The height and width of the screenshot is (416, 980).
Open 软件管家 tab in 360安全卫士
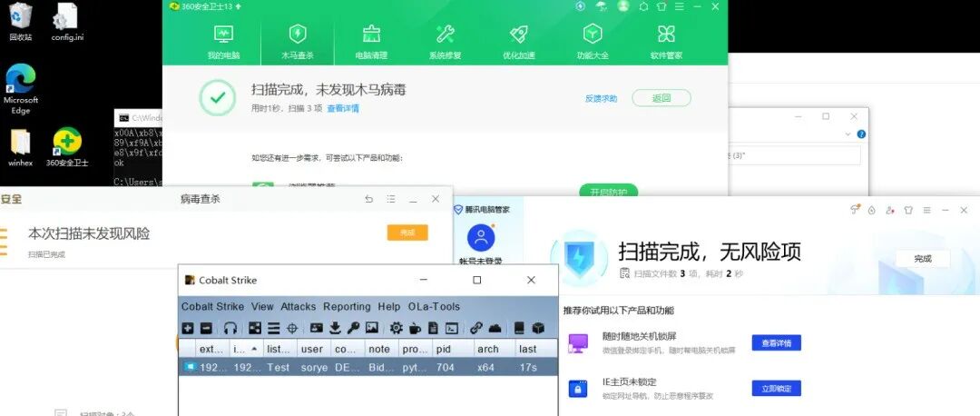coord(666,43)
